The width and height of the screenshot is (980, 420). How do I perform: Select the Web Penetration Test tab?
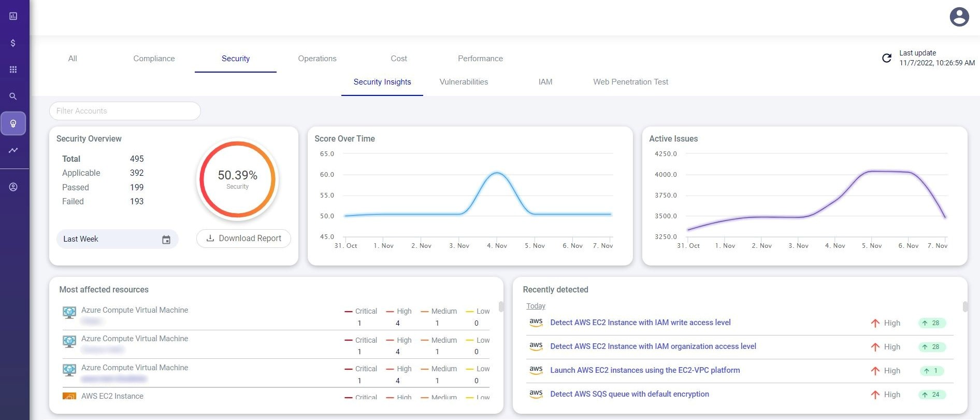point(630,82)
